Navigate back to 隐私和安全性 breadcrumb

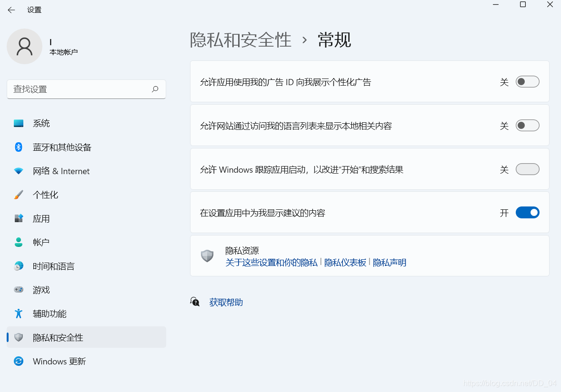point(241,40)
